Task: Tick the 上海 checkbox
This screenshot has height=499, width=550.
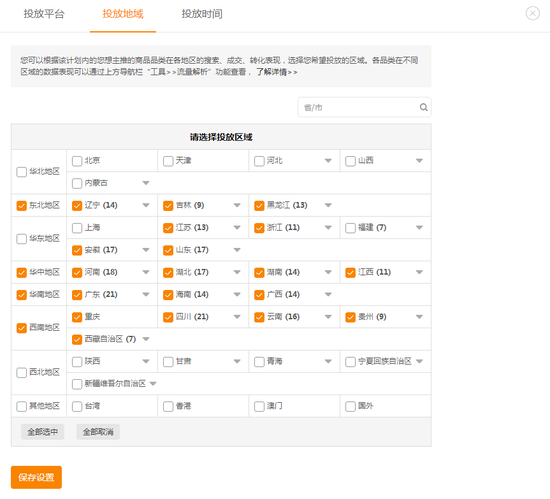Action: click(x=77, y=228)
